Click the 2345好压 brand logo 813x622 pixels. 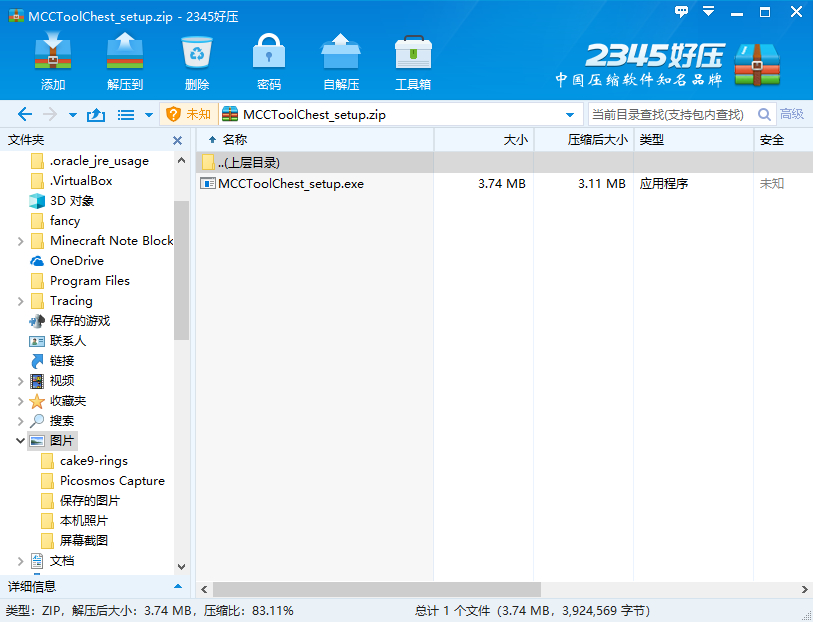pos(668,65)
